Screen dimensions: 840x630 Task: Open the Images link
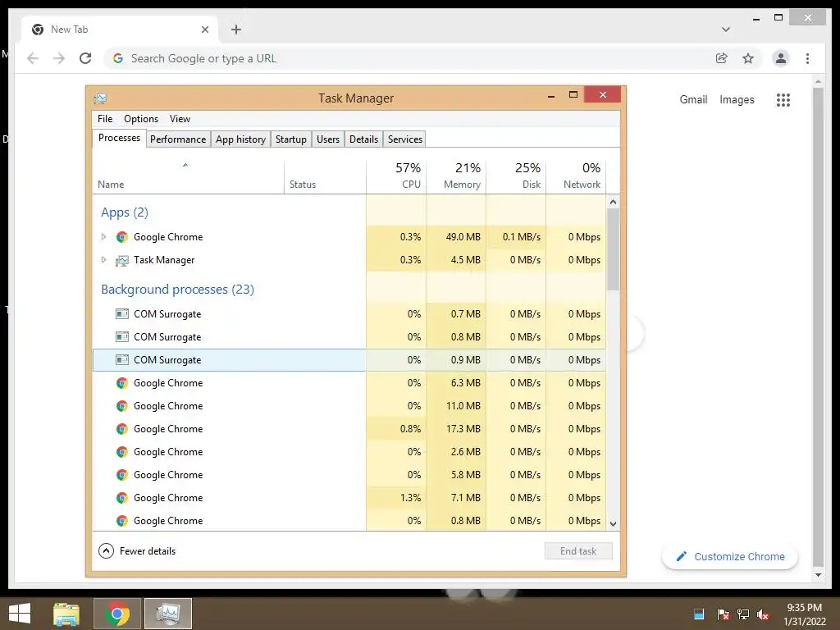[737, 99]
